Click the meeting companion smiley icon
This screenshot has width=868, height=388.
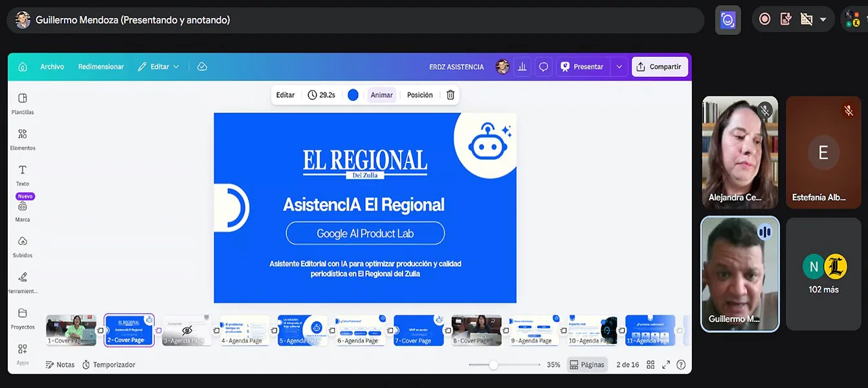(728, 20)
